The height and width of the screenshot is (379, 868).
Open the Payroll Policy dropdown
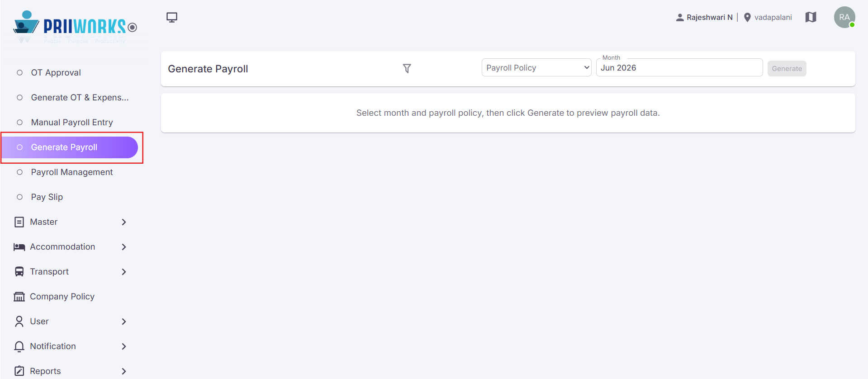(536, 67)
